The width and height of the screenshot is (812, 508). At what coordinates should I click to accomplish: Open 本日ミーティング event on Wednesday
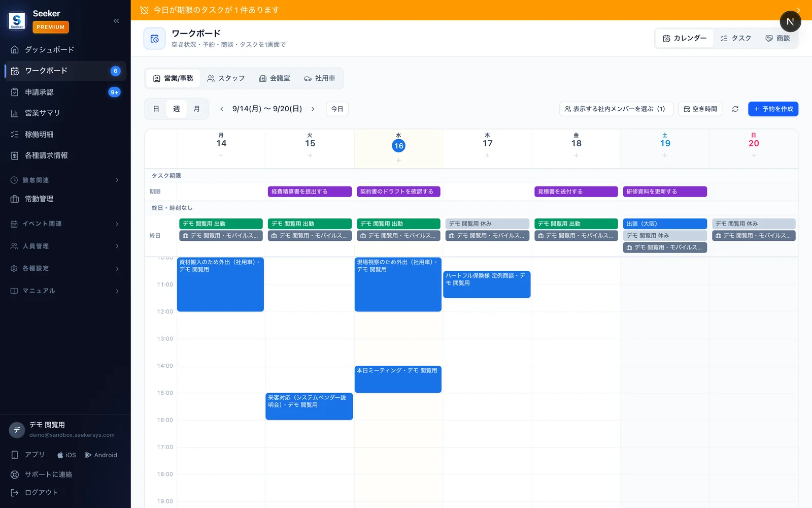point(398,379)
